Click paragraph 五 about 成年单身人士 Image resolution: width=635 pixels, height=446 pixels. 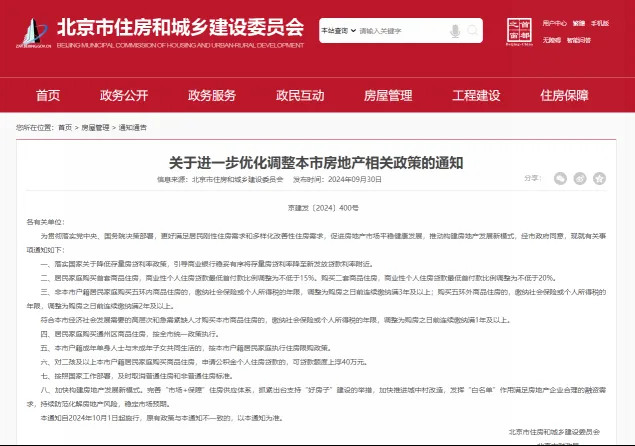(x=187, y=348)
